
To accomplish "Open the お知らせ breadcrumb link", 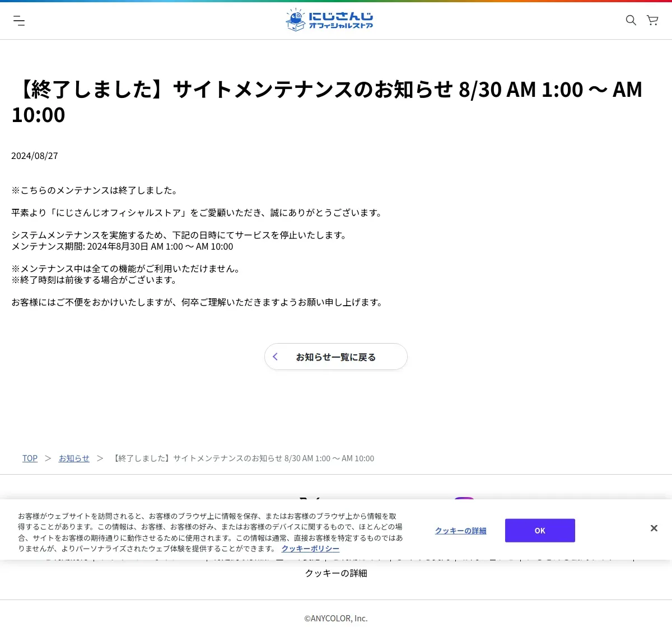I will (74, 458).
